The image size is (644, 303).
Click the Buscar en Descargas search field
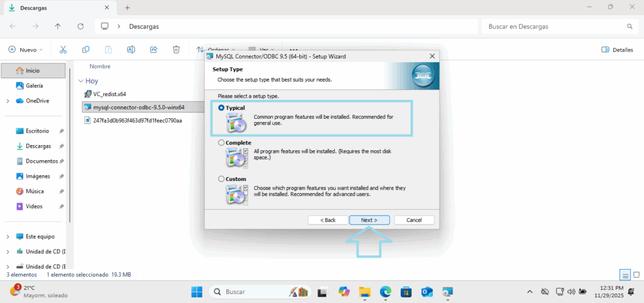pyautogui.click(x=553, y=27)
